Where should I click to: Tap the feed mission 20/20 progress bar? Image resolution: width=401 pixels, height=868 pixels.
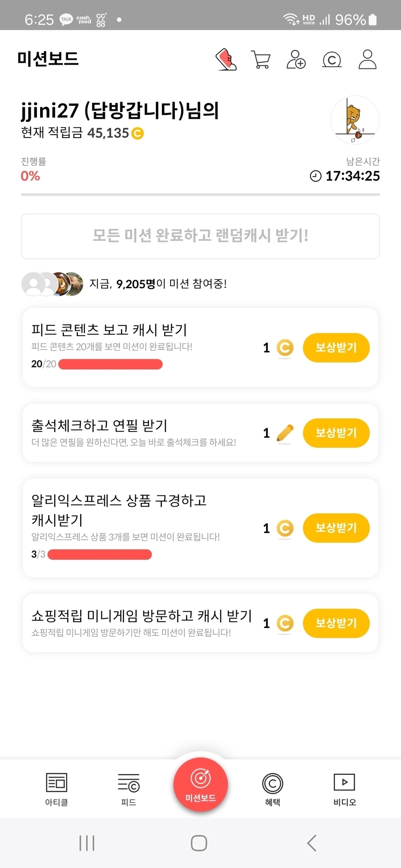click(110, 364)
